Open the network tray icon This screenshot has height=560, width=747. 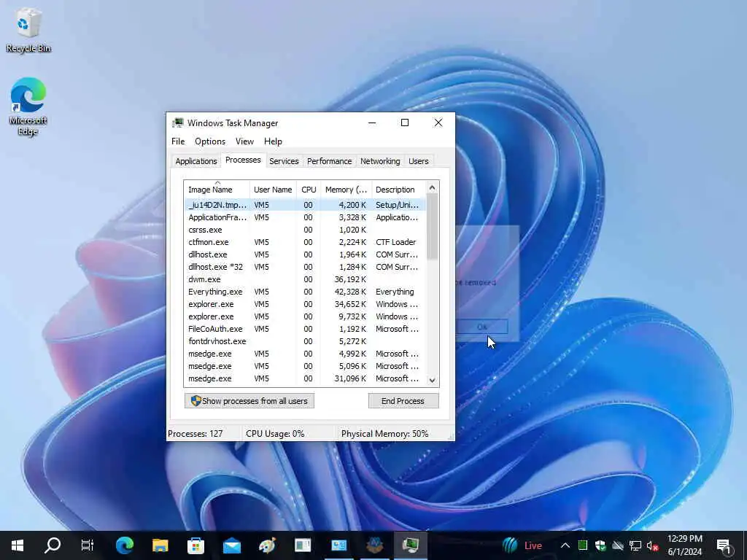(635, 545)
